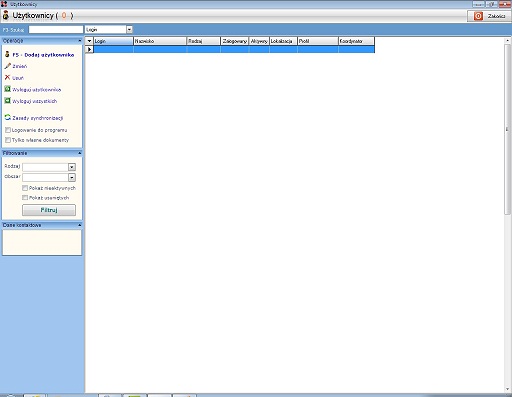The width and height of the screenshot is (512, 397).
Task: Click the Profil column header
Action: [318, 41]
